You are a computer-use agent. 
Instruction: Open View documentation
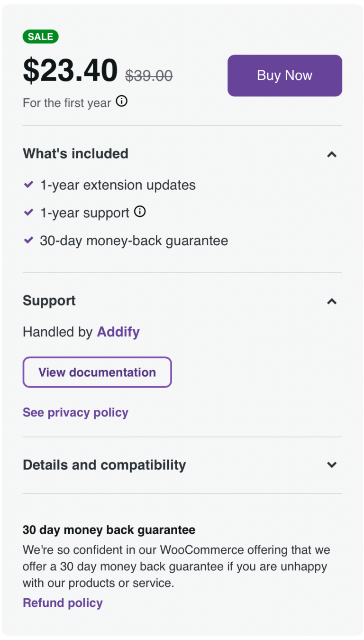[x=97, y=372]
